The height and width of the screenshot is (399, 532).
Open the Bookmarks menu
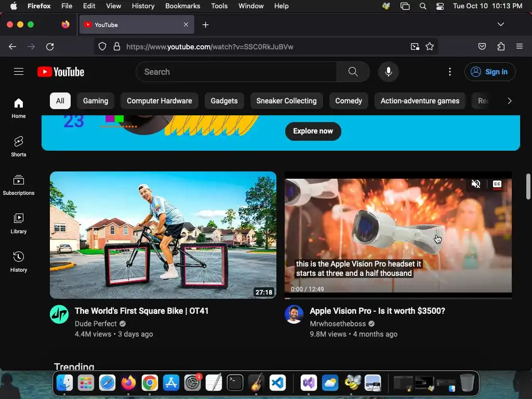(x=182, y=6)
